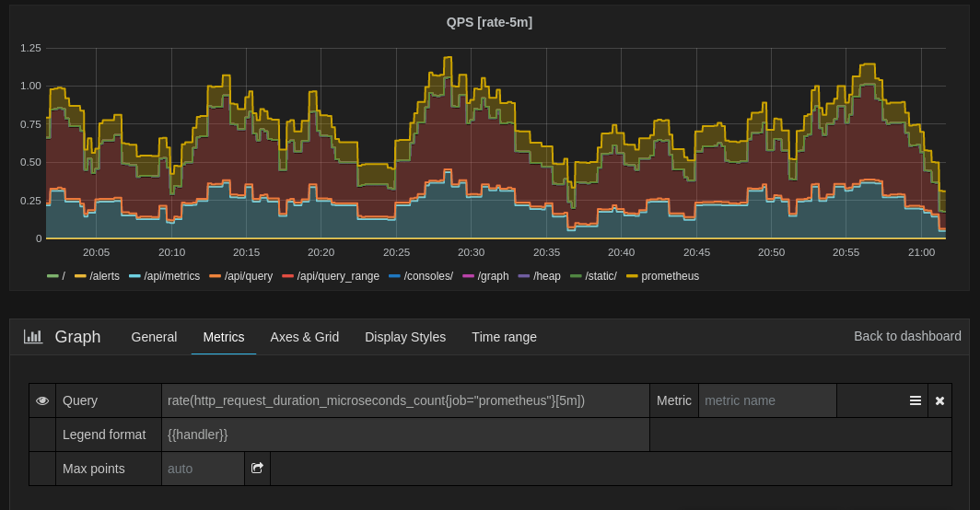Remove the query with the X icon

939,400
